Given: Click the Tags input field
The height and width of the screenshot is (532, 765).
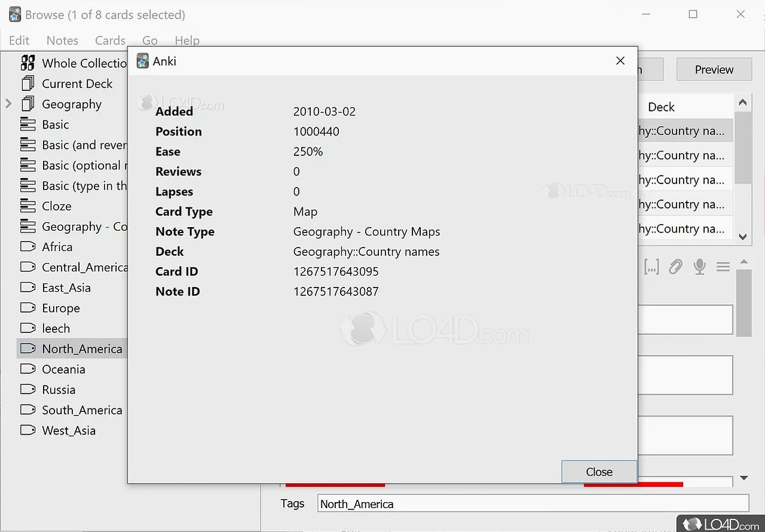Looking at the screenshot, I should pos(533,503).
